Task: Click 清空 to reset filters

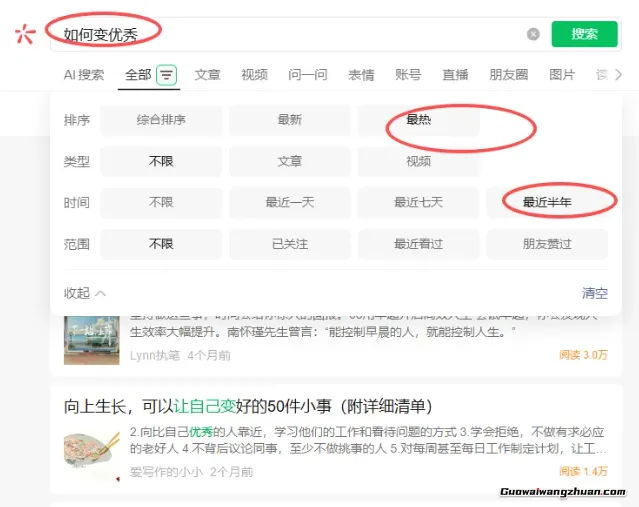Action: (x=595, y=293)
